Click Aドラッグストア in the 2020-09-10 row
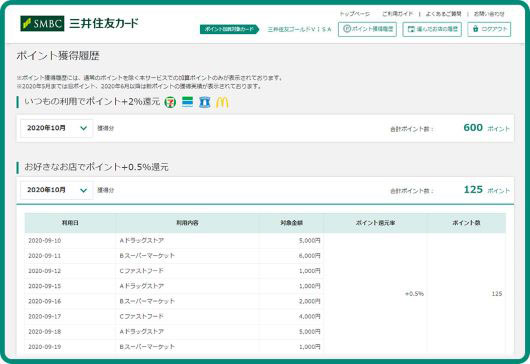This screenshot has width=530, height=364. coord(142,241)
